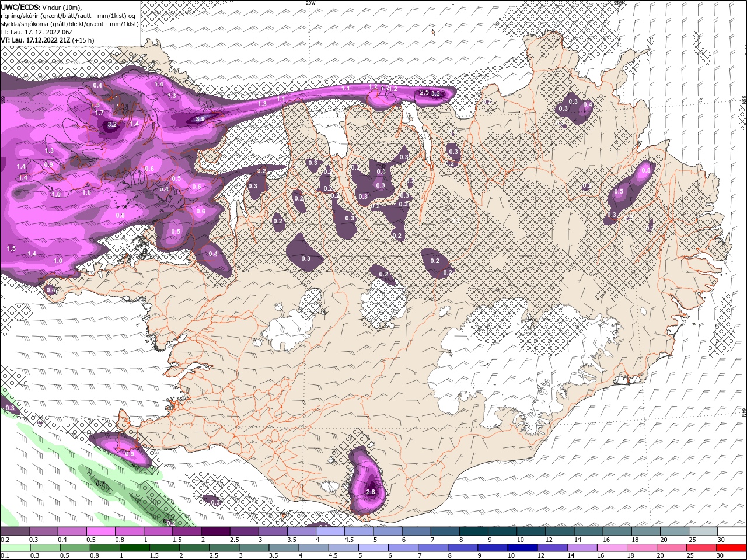Click the UWC/ECDS title text
This screenshot has height=560, width=747.
click(19, 7)
